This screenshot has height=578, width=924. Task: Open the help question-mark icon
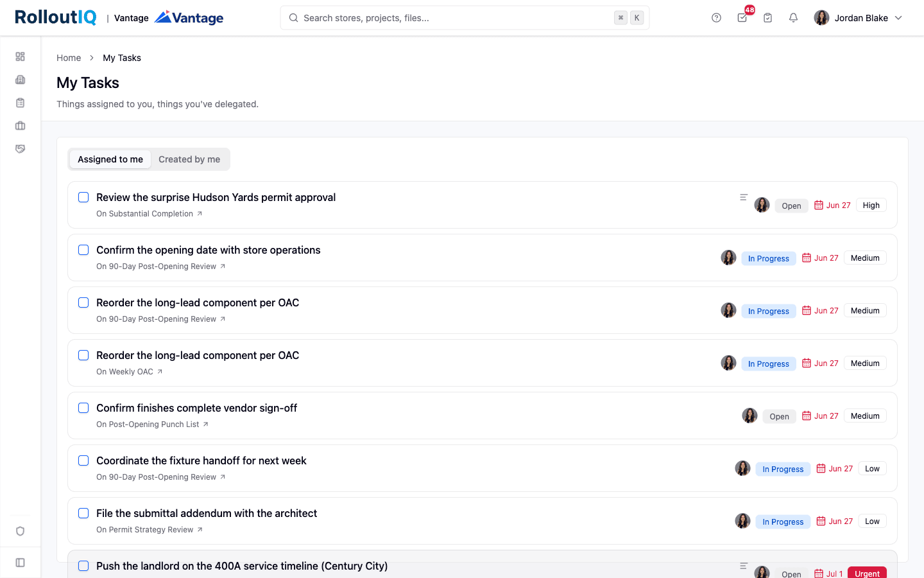click(x=717, y=18)
